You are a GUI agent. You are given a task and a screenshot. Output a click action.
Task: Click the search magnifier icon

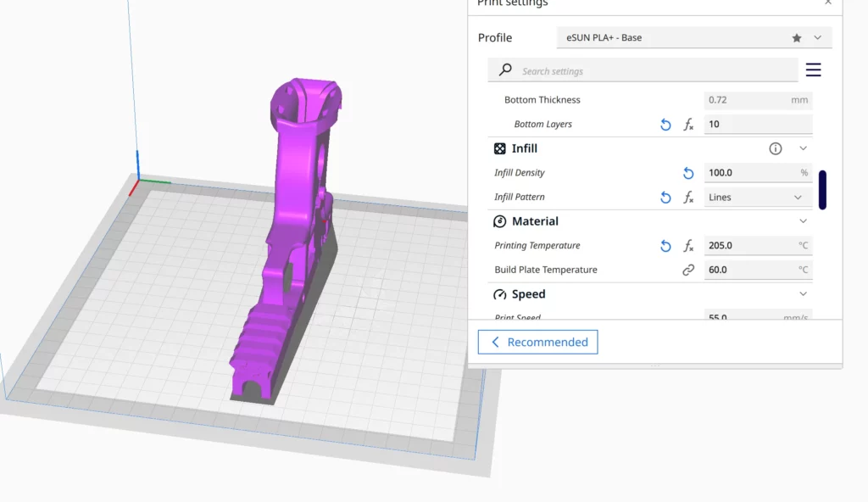(x=504, y=70)
